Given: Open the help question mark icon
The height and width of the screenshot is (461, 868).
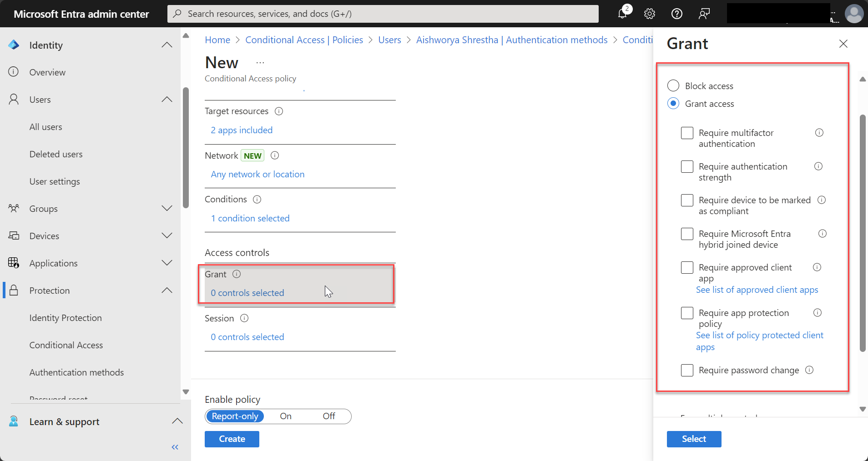Looking at the screenshot, I should [x=677, y=14].
